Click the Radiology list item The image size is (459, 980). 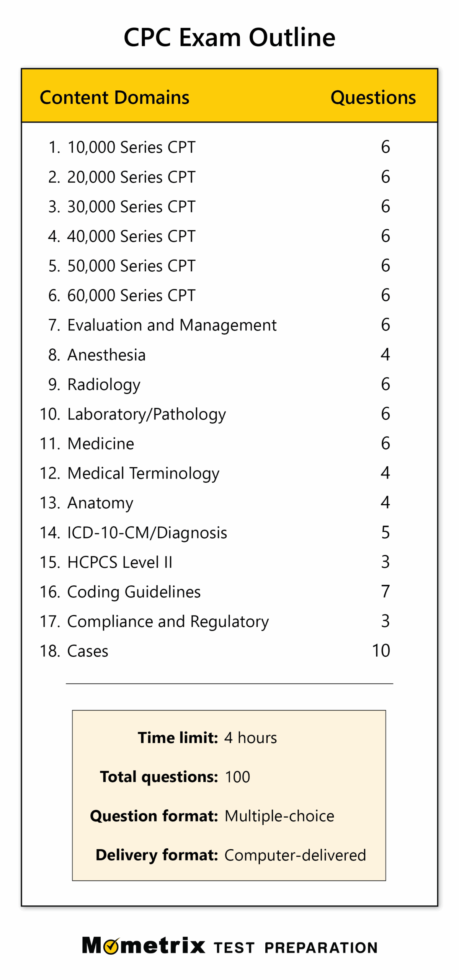tap(104, 384)
